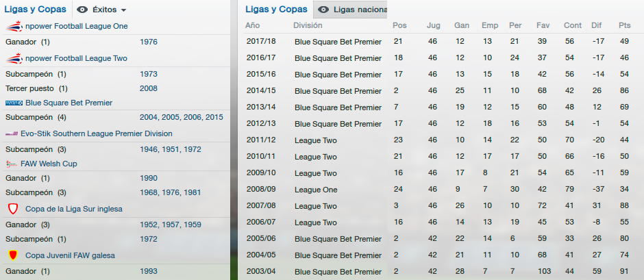644x280 pixels.
Task: Open the Ligas nacionales view selector
Action: (x=359, y=10)
